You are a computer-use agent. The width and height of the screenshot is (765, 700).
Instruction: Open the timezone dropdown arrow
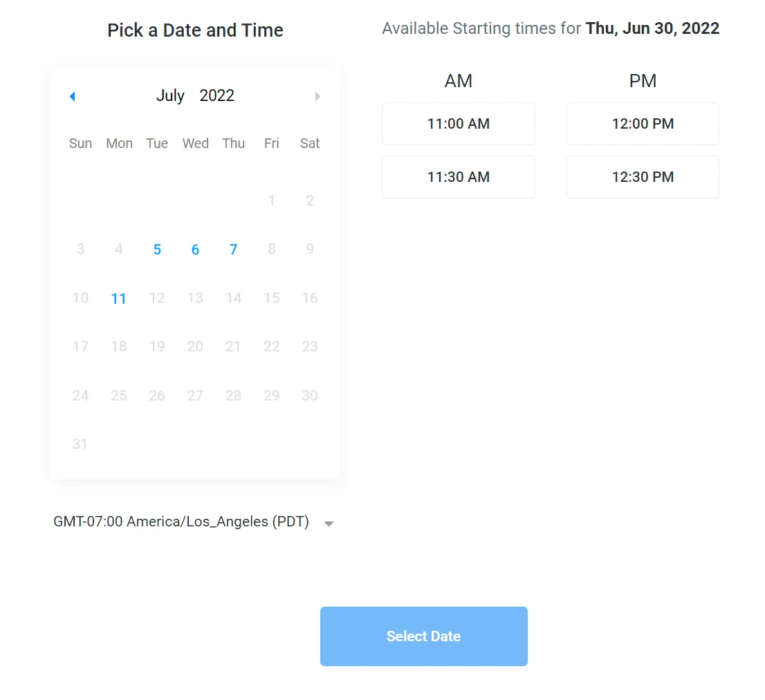pos(329,524)
